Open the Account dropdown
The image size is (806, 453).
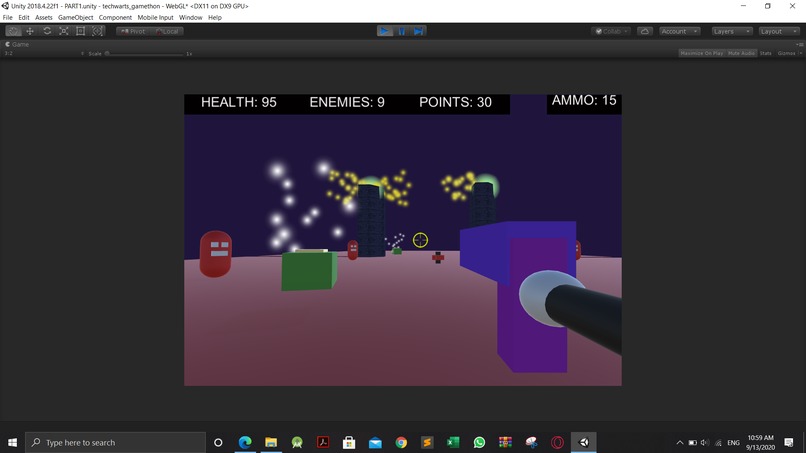pos(680,31)
